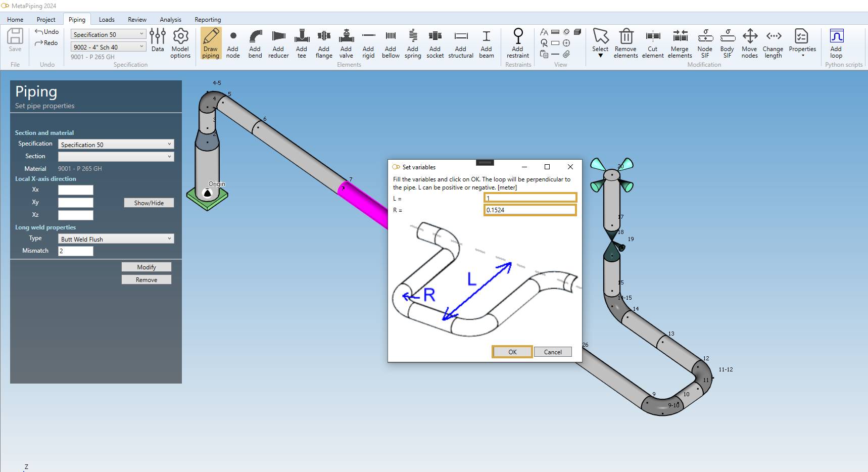Toggle target circle view icon

pyautogui.click(x=566, y=43)
